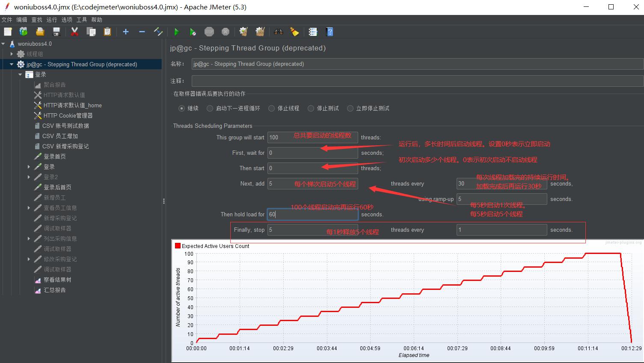Click the Cut scissors icon
The image size is (644, 363).
(x=74, y=32)
